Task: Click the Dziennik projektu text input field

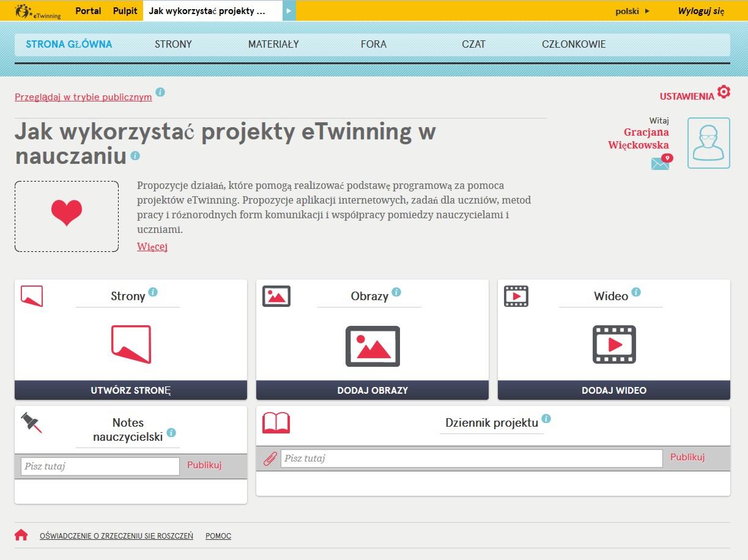Action: (x=472, y=459)
